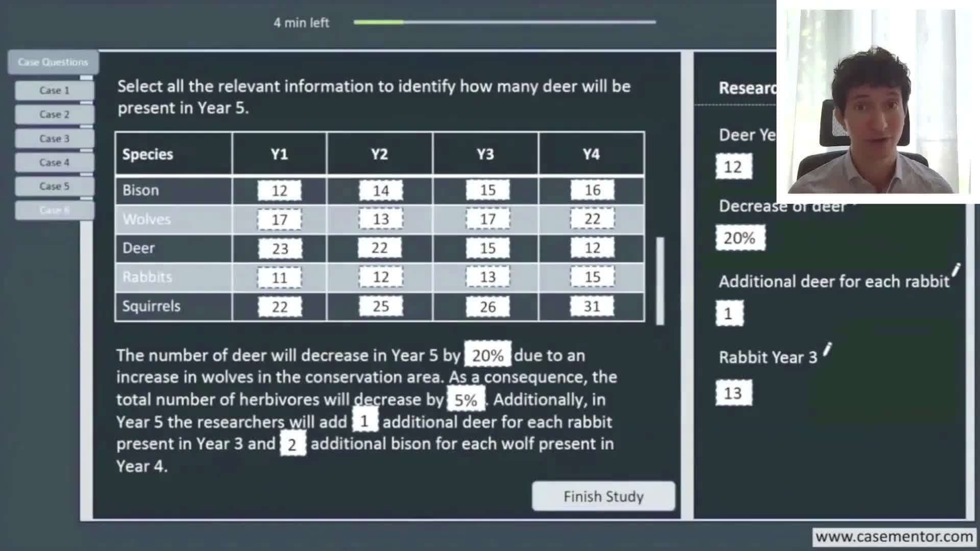This screenshot has width=980, height=551.
Task: Switch to Case 1
Action: [x=54, y=90]
